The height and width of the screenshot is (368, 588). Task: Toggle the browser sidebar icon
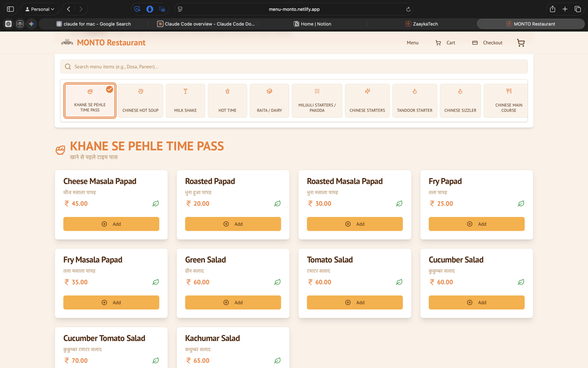tap(10, 9)
